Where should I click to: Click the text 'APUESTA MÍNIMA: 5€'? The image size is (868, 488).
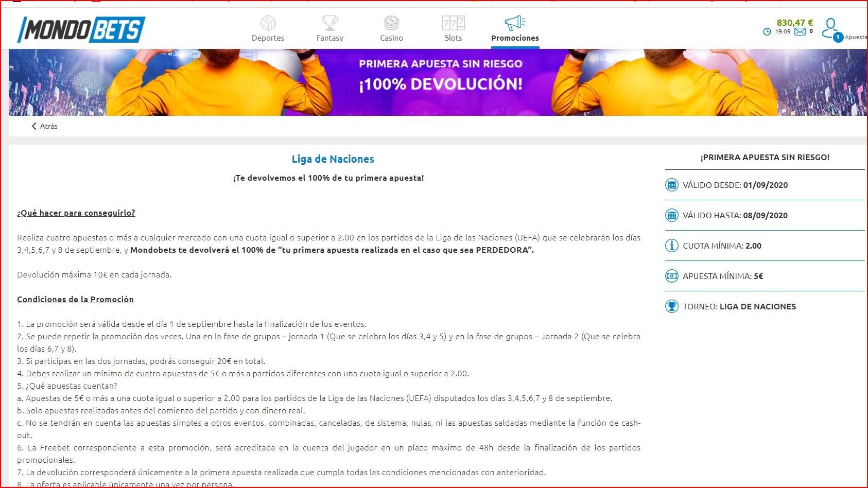pyautogui.click(x=723, y=276)
